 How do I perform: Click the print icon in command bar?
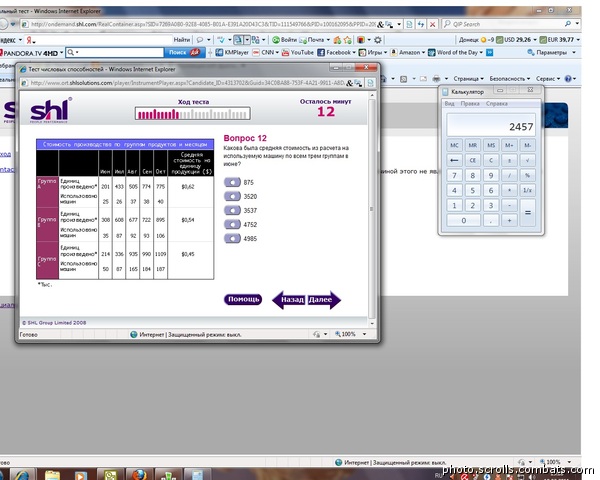pyautogui.click(x=436, y=79)
